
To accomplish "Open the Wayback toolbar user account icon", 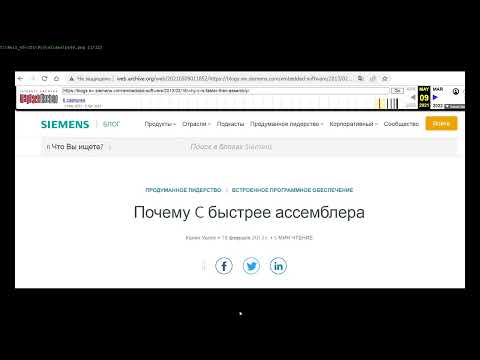I will [x=456, y=91].
